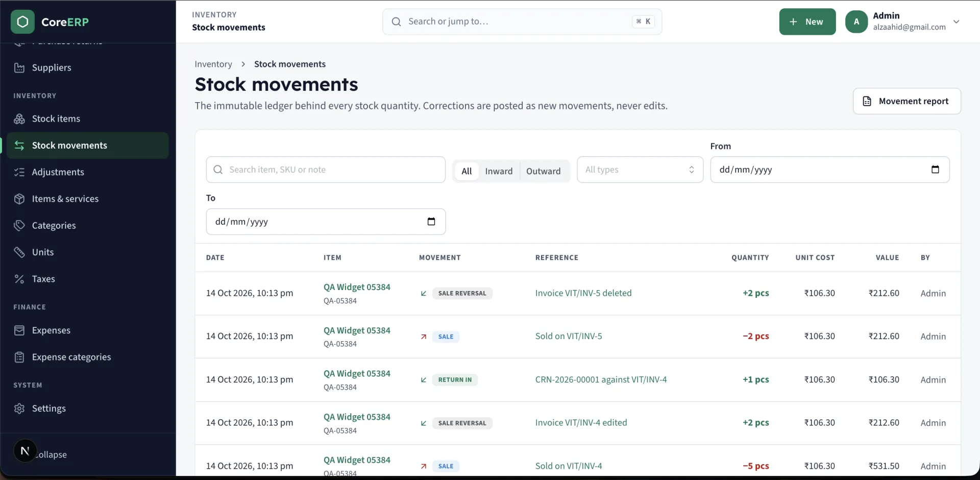Click the Expense categories clipboard icon
The height and width of the screenshot is (480, 980).
point(19,357)
